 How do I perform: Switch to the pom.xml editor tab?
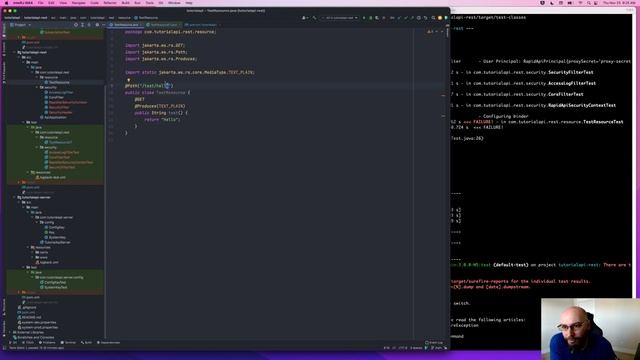[202, 25]
